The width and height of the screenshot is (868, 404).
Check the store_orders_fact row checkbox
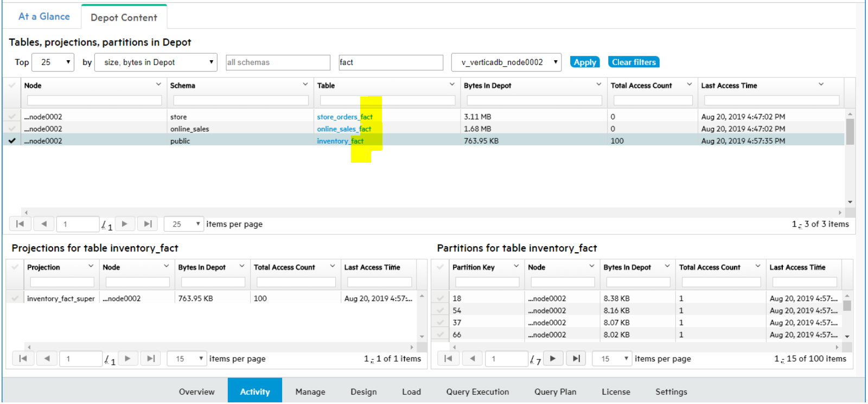coord(12,117)
